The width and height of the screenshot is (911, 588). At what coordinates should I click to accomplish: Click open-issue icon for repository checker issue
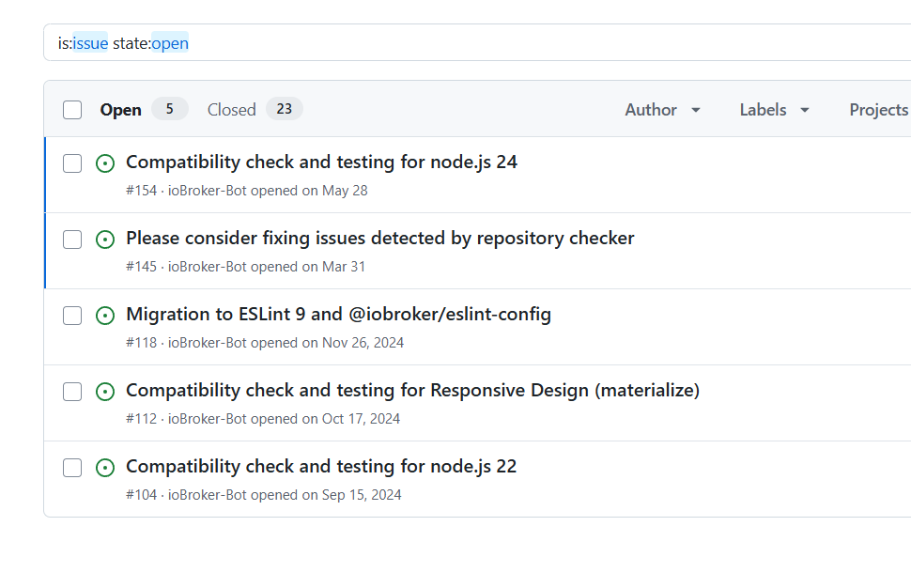tap(105, 240)
